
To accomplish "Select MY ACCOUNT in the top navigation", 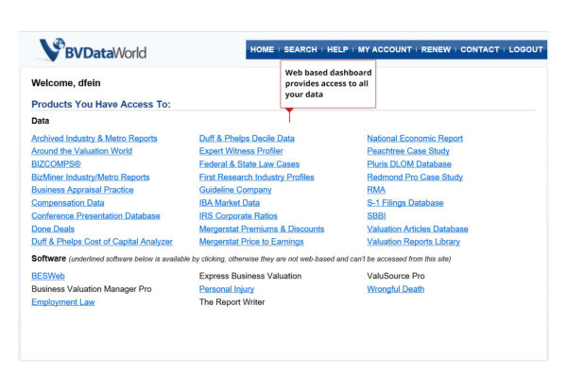I will 385,50.
